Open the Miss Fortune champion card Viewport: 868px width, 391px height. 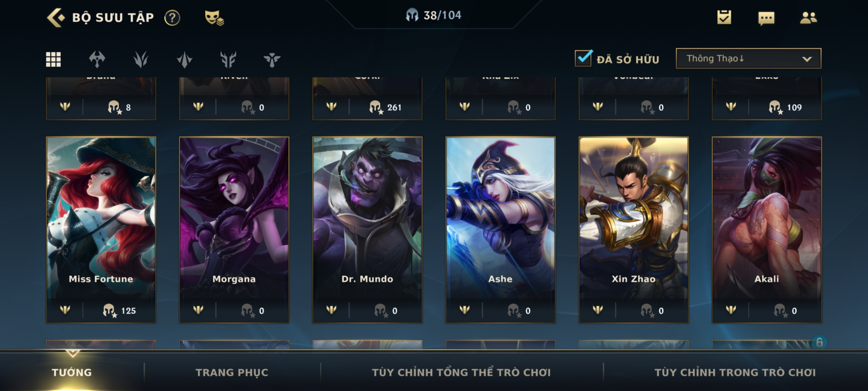pos(101,230)
